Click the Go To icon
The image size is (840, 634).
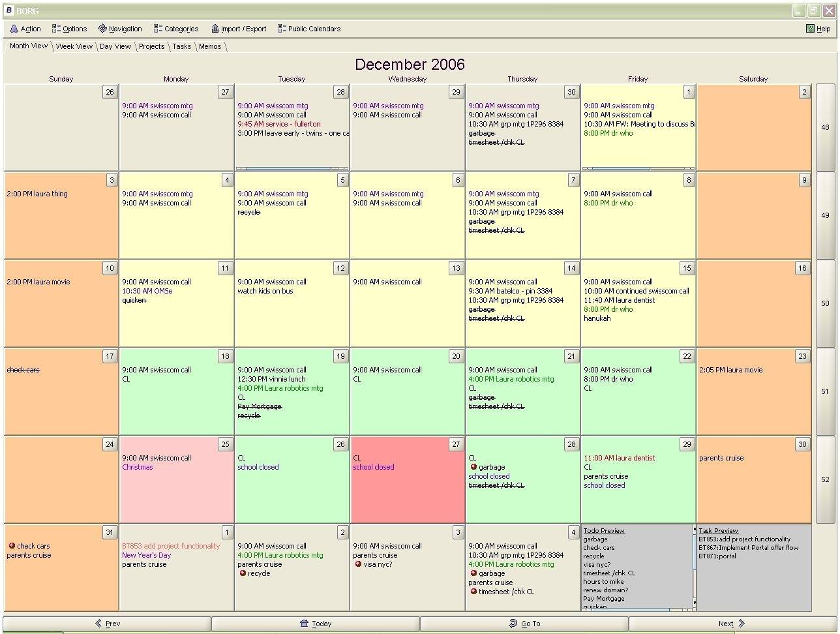click(x=513, y=624)
